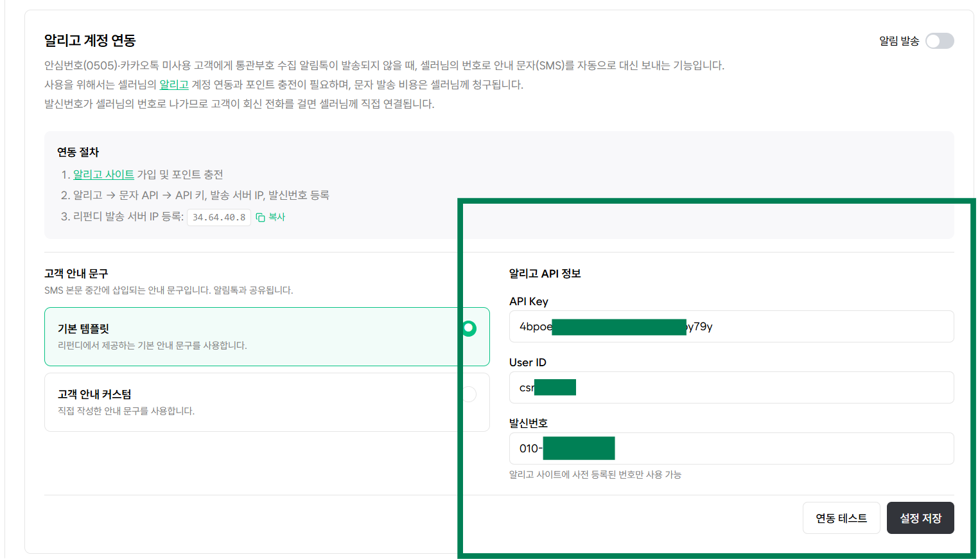The height and width of the screenshot is (559, 980).
Task: Choose the 기본 템플릿 card title
Action: point(83,328)
